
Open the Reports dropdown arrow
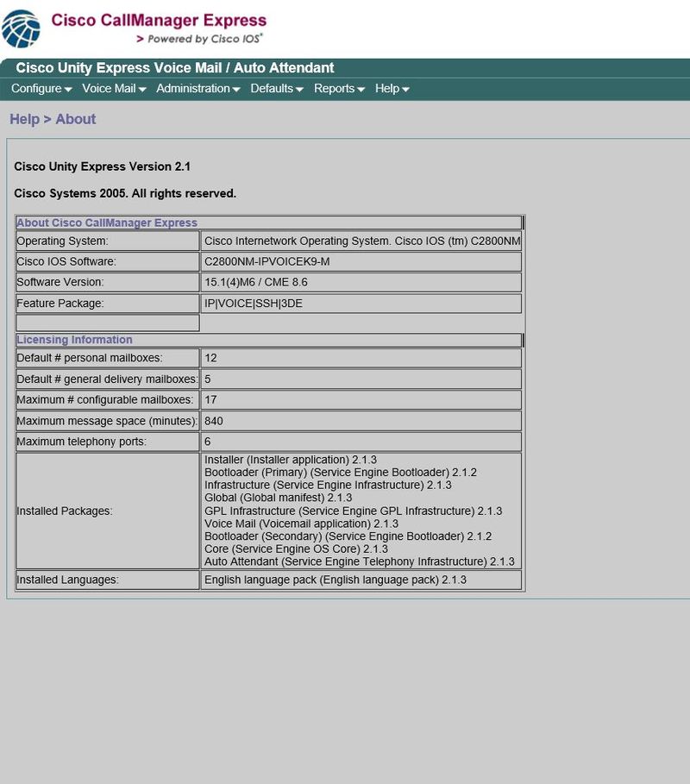click(x=361, y=88)
